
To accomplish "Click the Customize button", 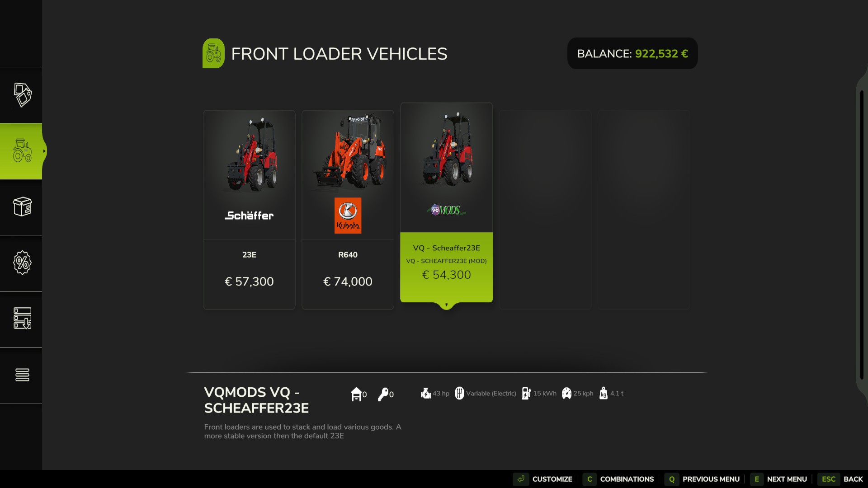I will tap(543, 479).
